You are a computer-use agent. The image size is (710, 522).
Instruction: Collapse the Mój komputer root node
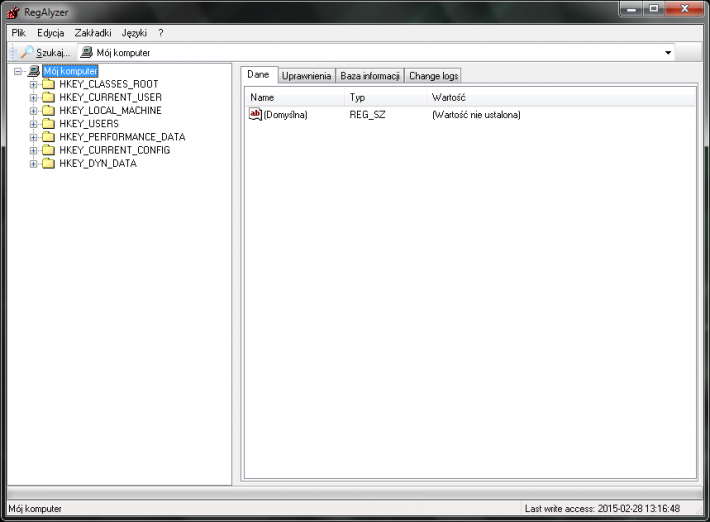coord(18,71)
